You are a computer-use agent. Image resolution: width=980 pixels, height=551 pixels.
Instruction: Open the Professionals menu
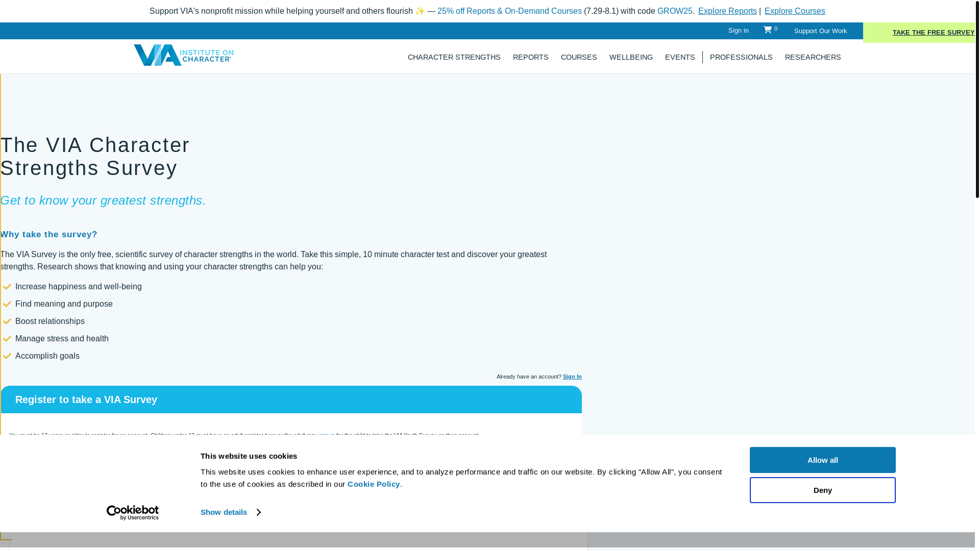[x=741, y=57]
